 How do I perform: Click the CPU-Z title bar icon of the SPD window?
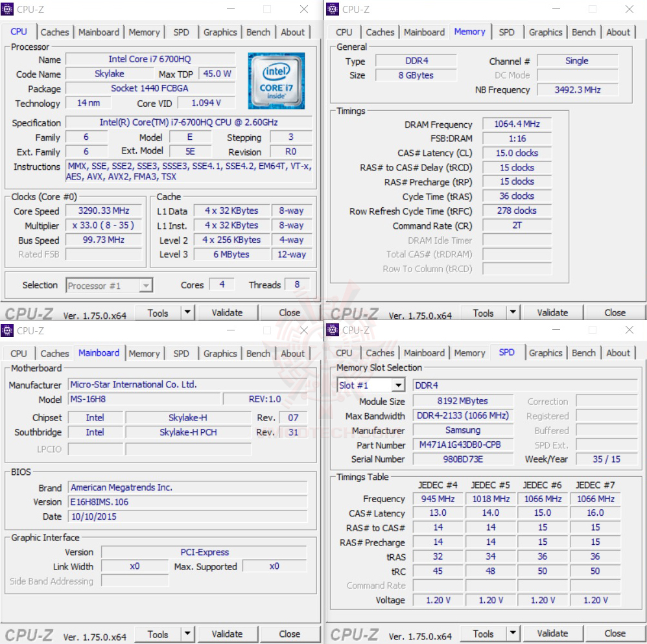[333, 330]
